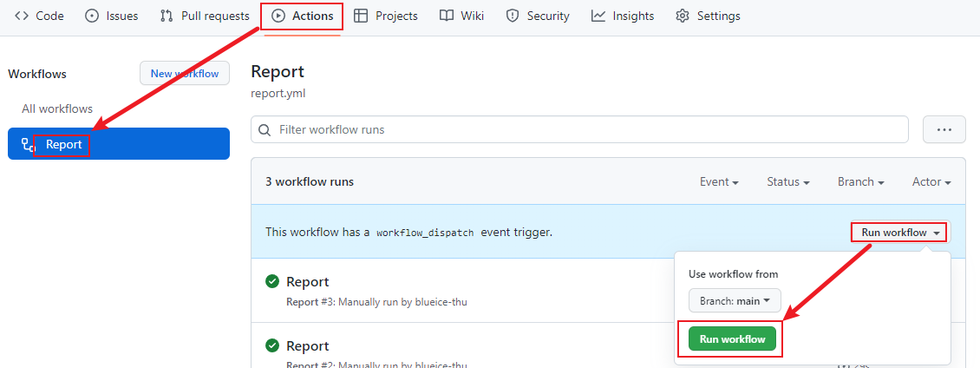Image resolution: width=980 pixels, height=368 pixels.
Task: Open the Wiki tab
Action: point(462,16)
